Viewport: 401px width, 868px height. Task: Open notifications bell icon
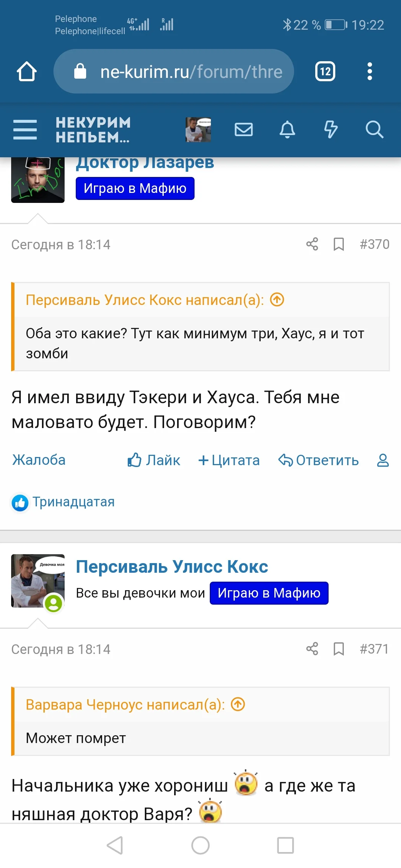287,129
